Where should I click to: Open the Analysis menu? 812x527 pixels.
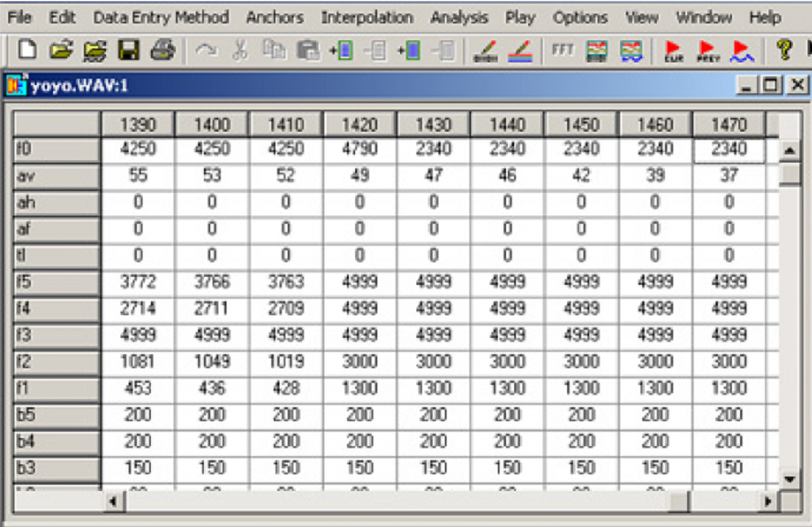(x=459, y=18)
